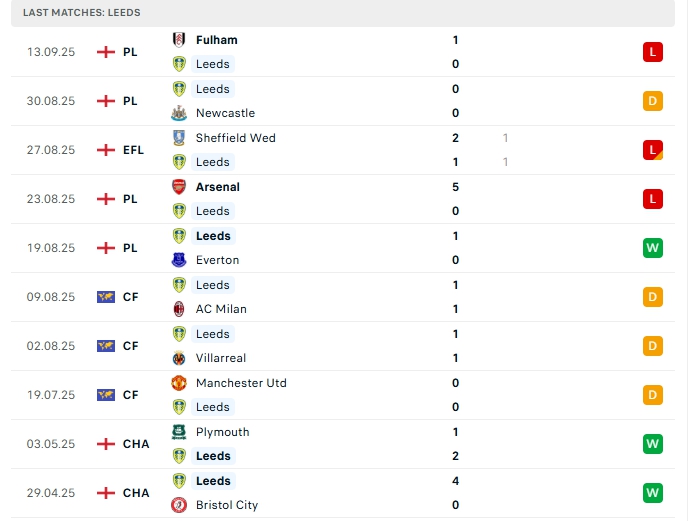
Task: Click the Newcastle club crest icon
Action: click(x=179, y=113)
